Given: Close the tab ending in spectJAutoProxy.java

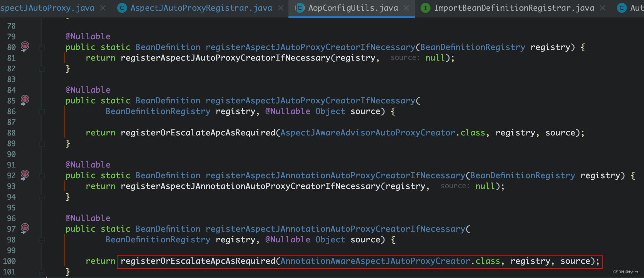Looking at the screenshot, I should click(x=103, y=8).
